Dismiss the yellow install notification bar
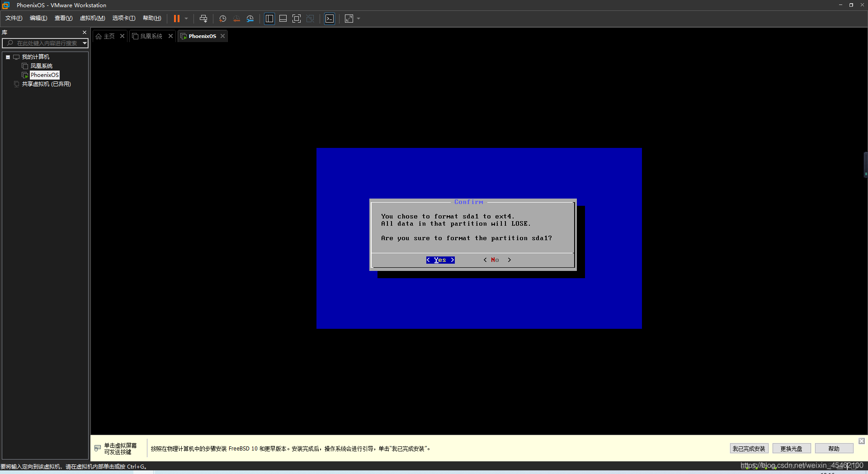The height and width of the screenshot is (474, 868). click(862, 441)
